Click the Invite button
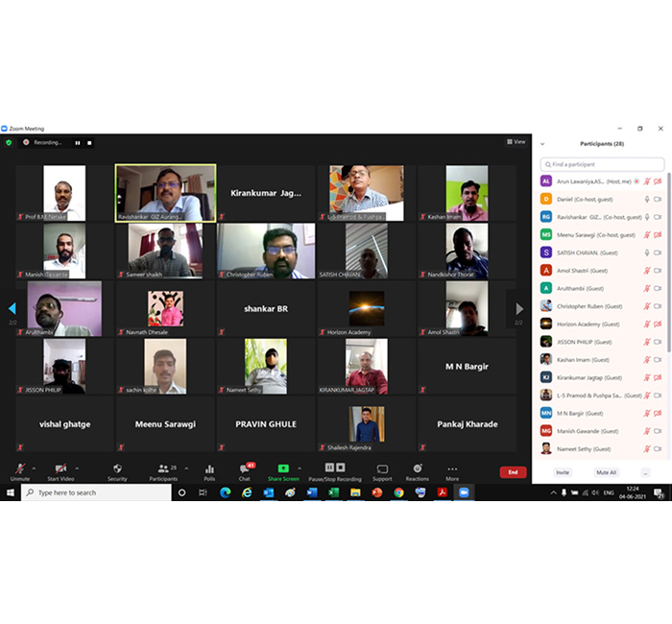 pyautogui.click(x=563, y=472)
